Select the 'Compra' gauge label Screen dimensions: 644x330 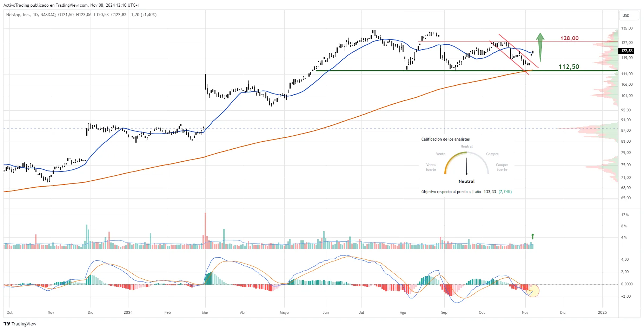[x=492, y=154]
